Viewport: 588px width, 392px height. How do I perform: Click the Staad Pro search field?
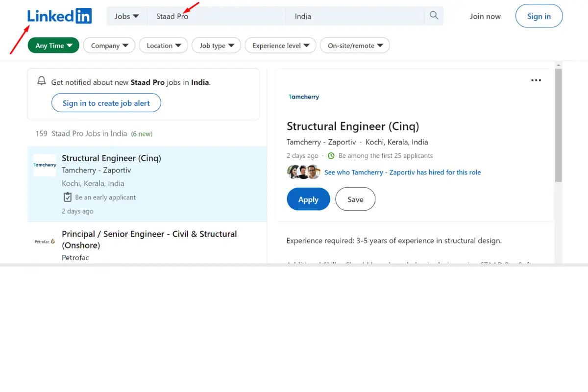click(217, 16)
